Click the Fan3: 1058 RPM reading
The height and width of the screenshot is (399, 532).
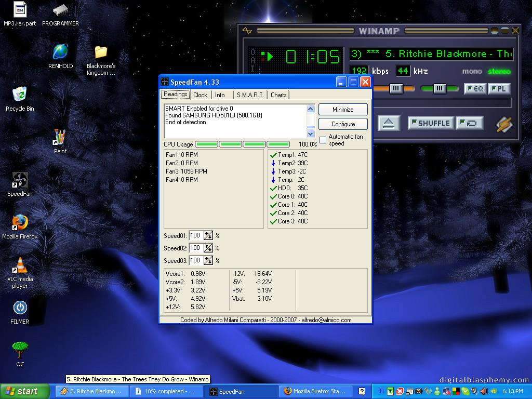[x=187, y=171]
